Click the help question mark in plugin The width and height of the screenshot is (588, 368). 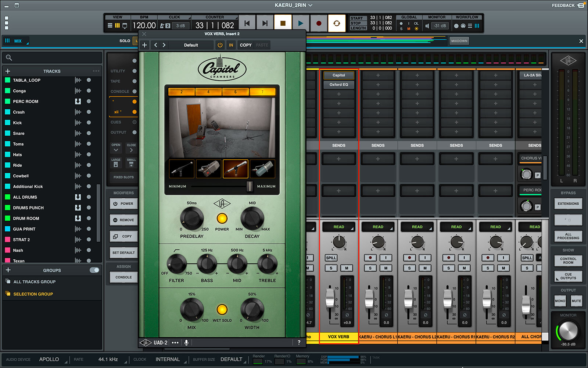299,343
